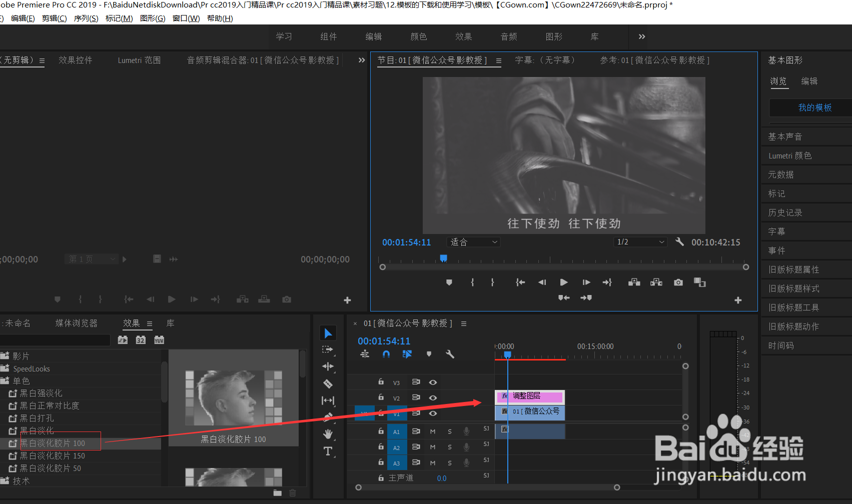
Task: Switch to the 颜色 workspace tab
Action: pyautogui.click(x=419, y=36)
